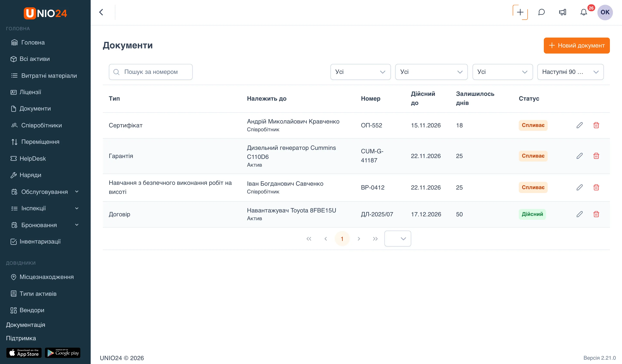Open the quick add plus icon

coord(520,12)
